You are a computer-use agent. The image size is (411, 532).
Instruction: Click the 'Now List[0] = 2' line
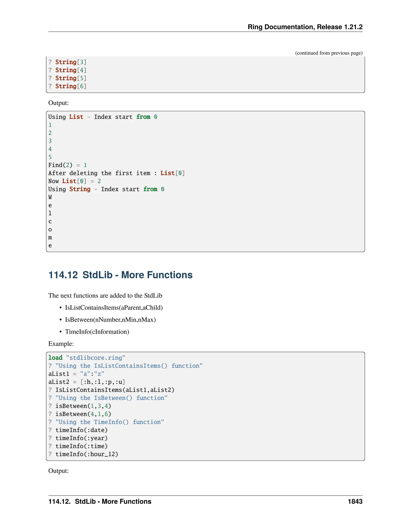click(74, 181)
